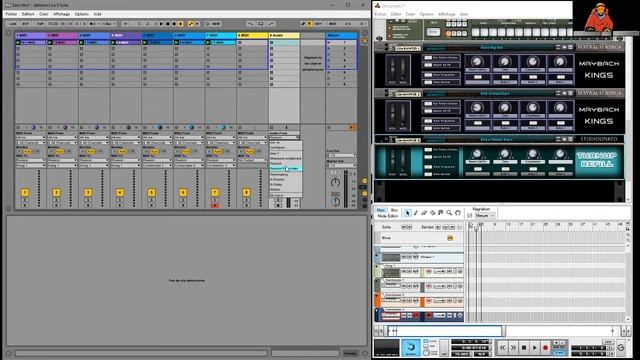Launch scene 1 on Master track
The height and width of the screenshot is (360, 640).
[x=330, y=42]
